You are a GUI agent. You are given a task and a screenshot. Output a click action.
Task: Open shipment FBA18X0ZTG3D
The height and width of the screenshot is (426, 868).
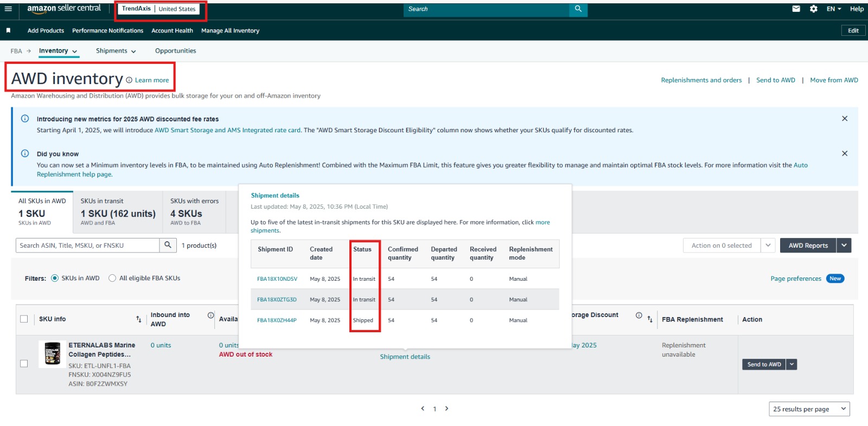pos(277,300)
